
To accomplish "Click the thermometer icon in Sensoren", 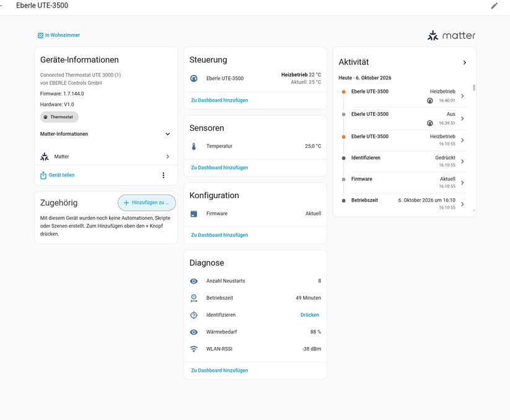I will (194, 146).
